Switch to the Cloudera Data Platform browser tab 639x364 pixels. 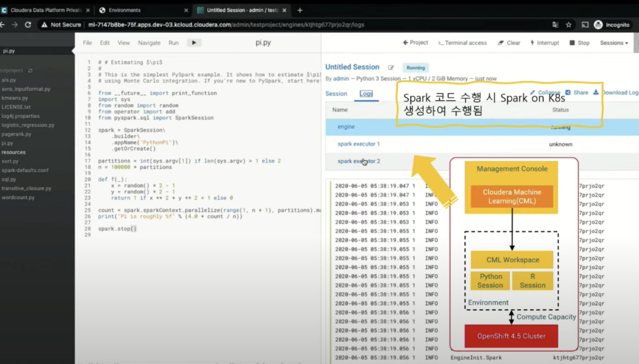[x=46, y=10]
